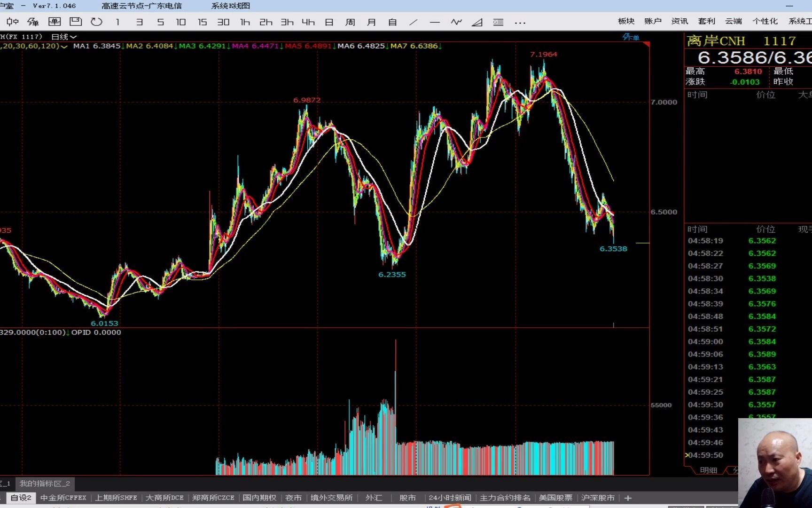Pick the triangle angle drawing tool

coord(477,22)
